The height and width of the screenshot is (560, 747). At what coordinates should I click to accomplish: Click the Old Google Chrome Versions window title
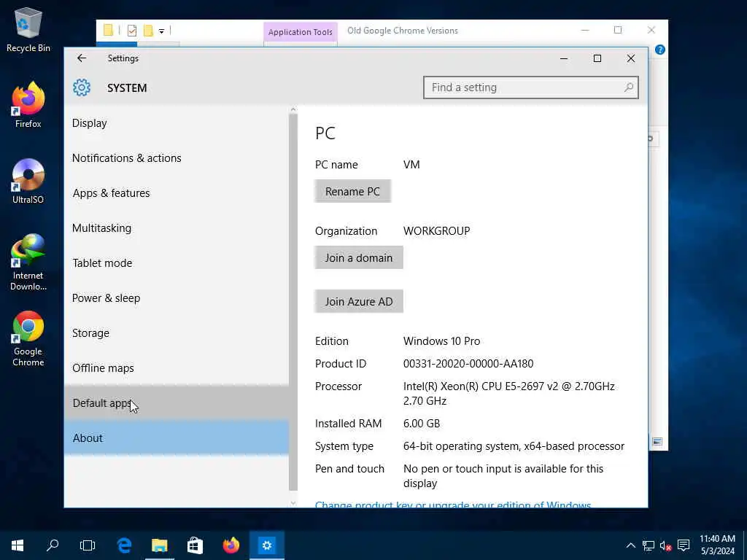point(403,31)
